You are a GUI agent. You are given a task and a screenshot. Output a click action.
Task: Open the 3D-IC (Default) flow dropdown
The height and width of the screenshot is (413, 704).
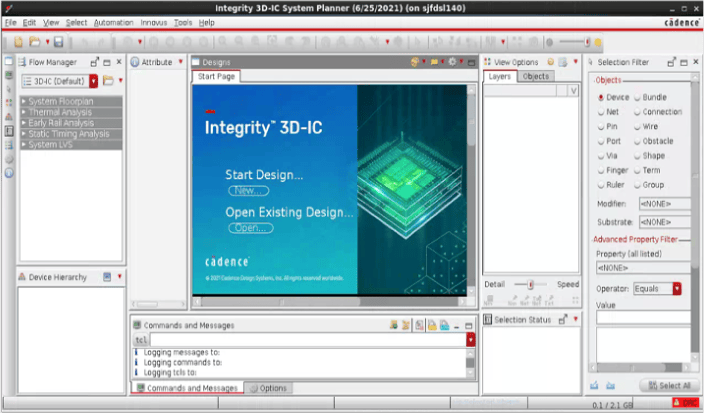point(94,81)
